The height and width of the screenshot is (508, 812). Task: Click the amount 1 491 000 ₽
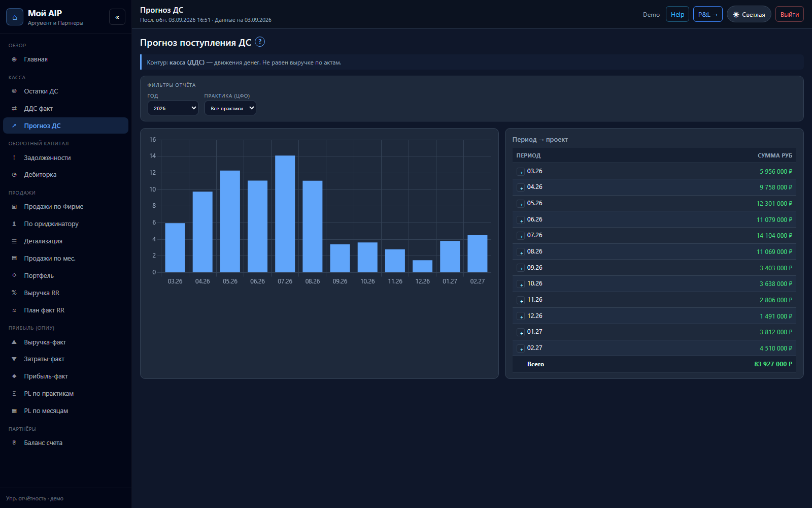point(776,316)
